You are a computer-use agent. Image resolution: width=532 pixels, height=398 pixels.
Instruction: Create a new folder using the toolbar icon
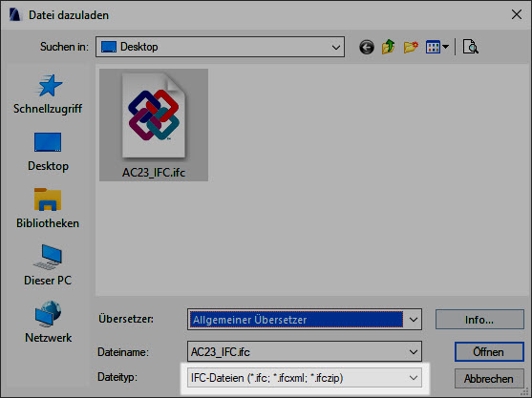click(411, 47)
